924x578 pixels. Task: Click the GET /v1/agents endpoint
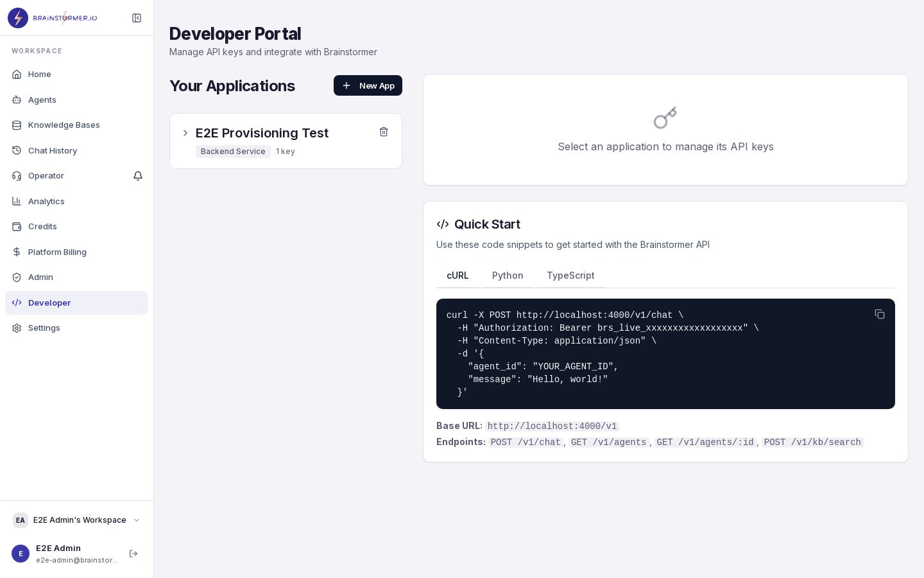coord(608,442)
